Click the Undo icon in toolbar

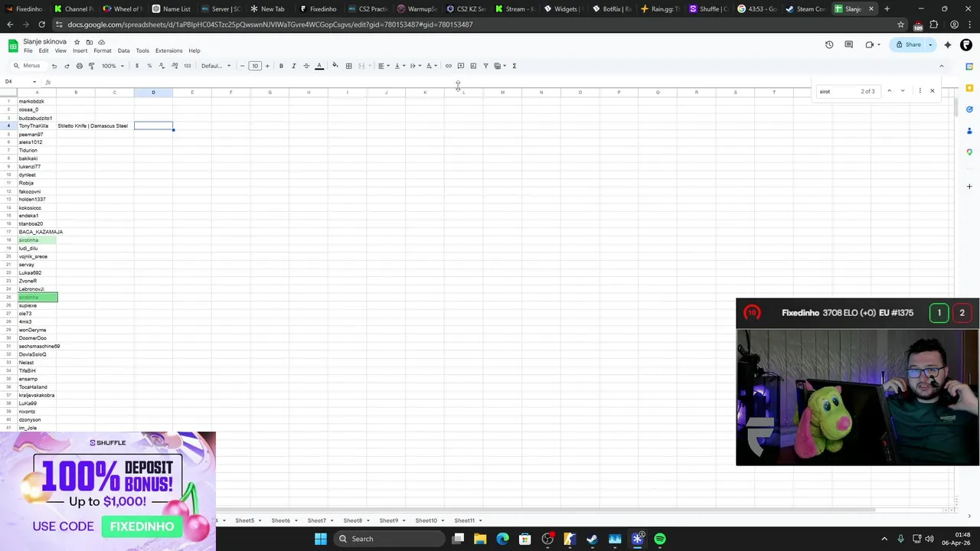pyautogui.click(x=54, y=66)
